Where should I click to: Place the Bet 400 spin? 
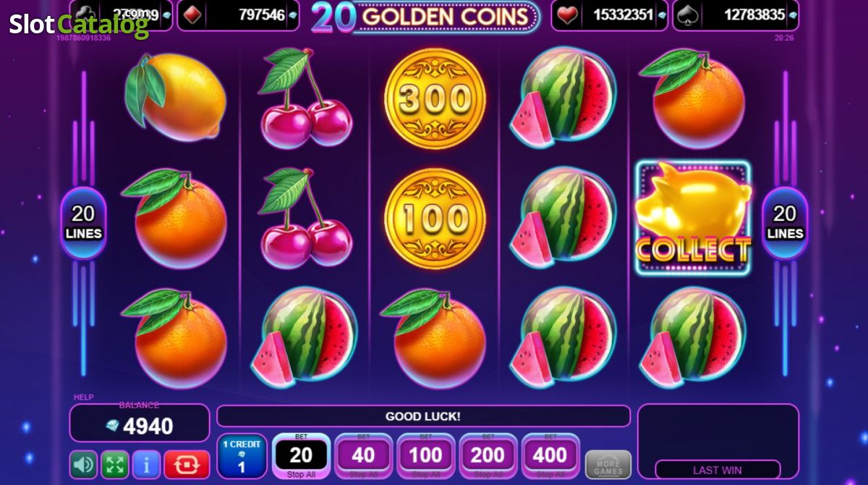[x=550, y=456]
